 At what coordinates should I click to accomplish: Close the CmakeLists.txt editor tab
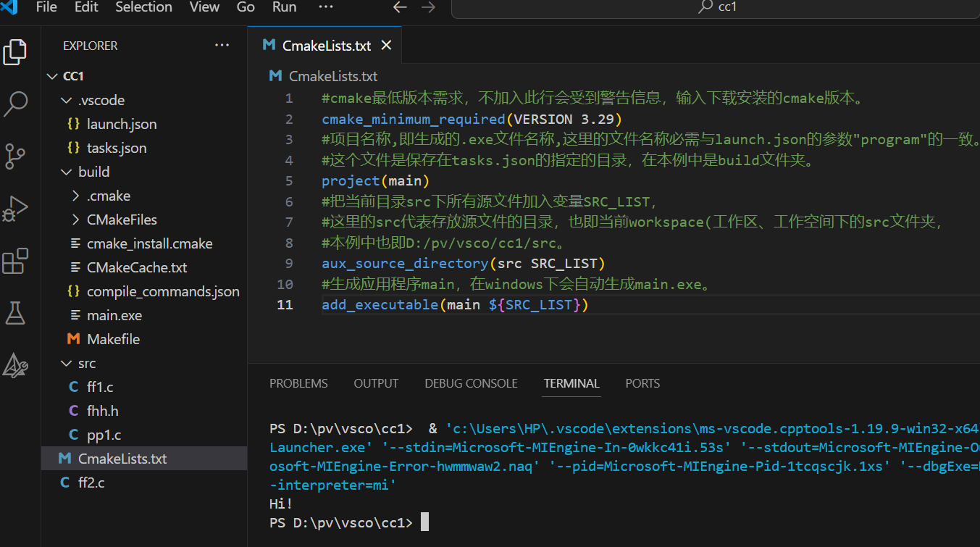tap(386, 46)
